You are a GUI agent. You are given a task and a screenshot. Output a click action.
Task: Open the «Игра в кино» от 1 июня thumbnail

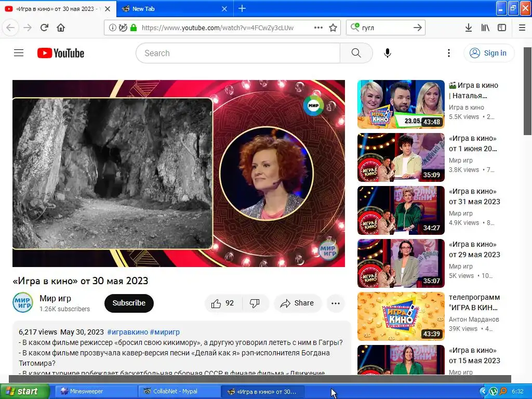[x=401, y=157]
